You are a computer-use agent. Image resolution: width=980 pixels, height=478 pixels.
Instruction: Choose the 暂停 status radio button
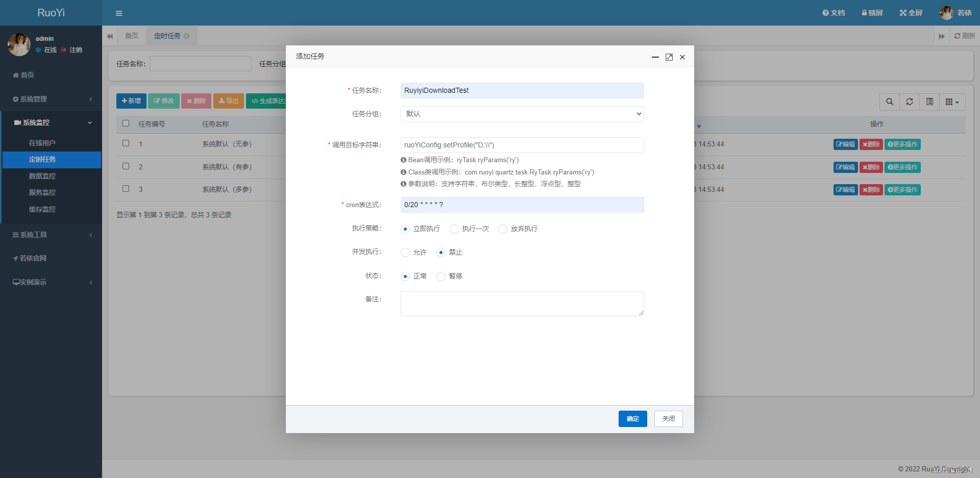(x=441, y=276)
